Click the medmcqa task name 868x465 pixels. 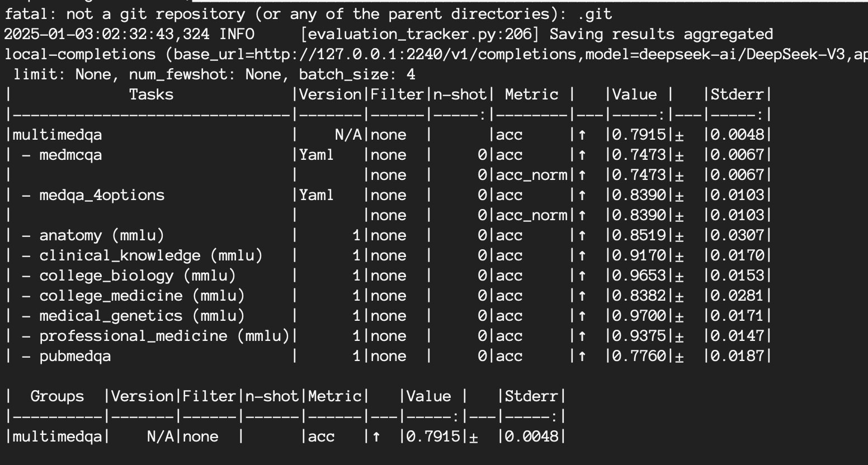[x=70, y=155]
